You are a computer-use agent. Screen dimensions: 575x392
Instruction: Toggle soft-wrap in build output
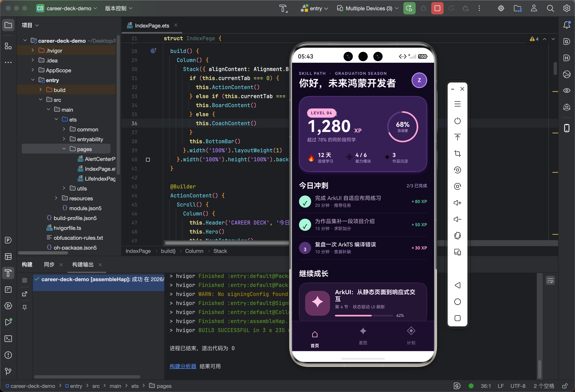(550, 281)
